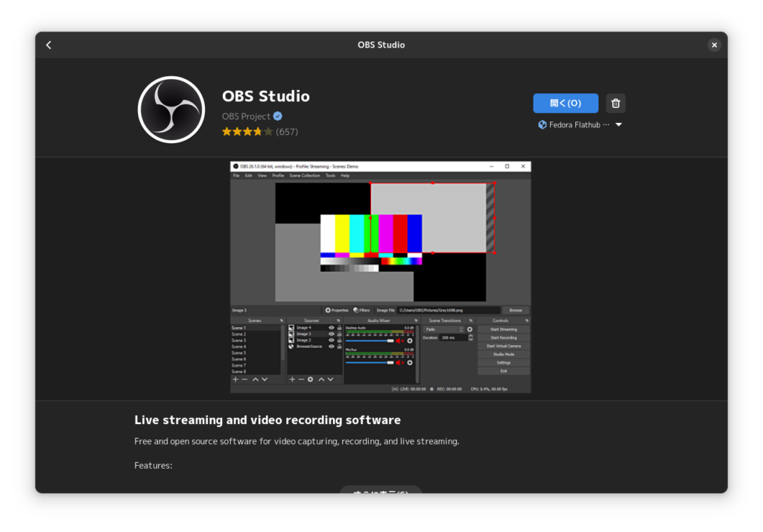The height and width of the screenshot is (532, 763).
Task: Click the star rating display
Action: point(247,132)
